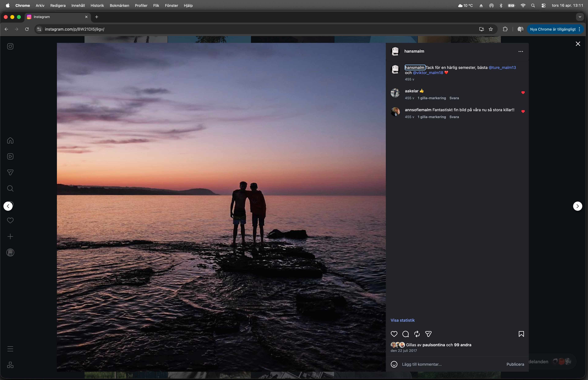Open comment field via speech bubble icon
588x380 pixels.
click(x=405, y=334)
